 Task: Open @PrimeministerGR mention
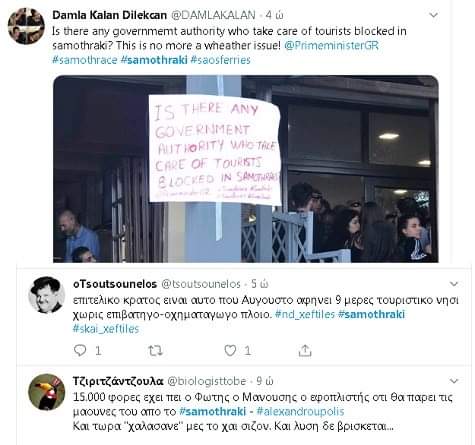(331, 45)
